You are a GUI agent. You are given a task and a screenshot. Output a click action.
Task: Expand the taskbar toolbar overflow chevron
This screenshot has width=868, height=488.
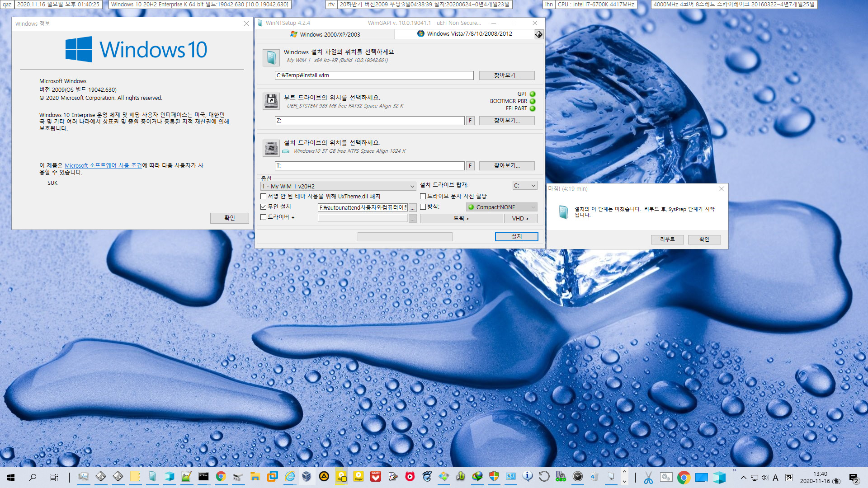(735, 471)
